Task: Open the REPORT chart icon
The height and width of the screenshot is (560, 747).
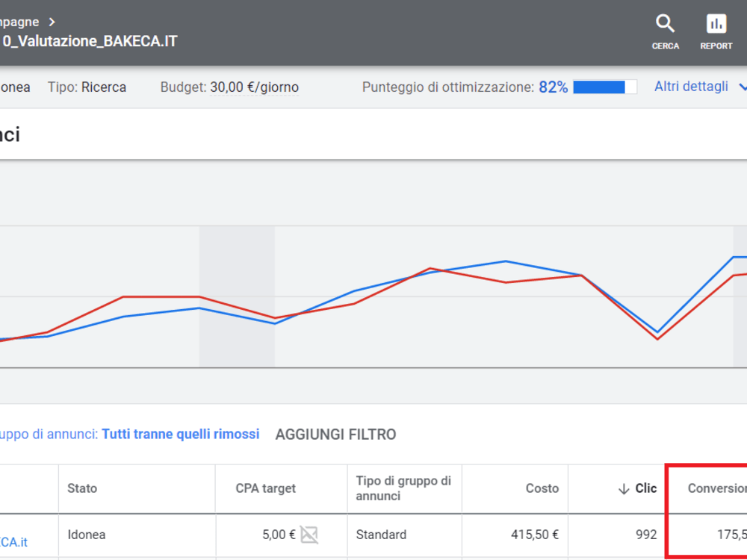Action: 716,24
